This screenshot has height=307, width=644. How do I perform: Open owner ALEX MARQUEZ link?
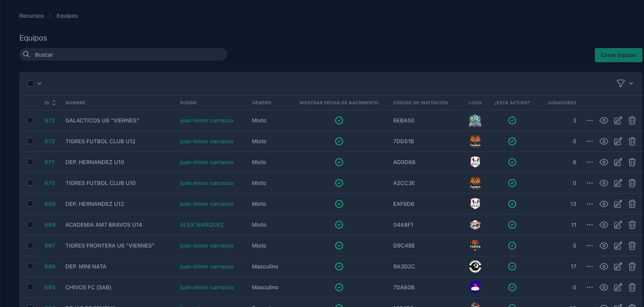click(x=202, y=225)
